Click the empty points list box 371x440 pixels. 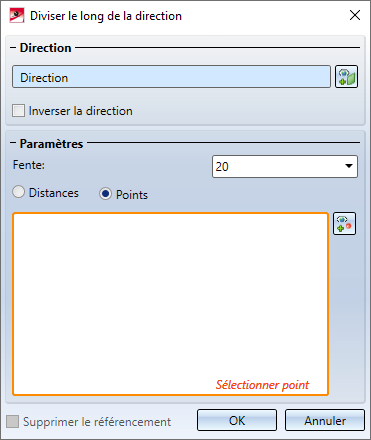(170, 304)
